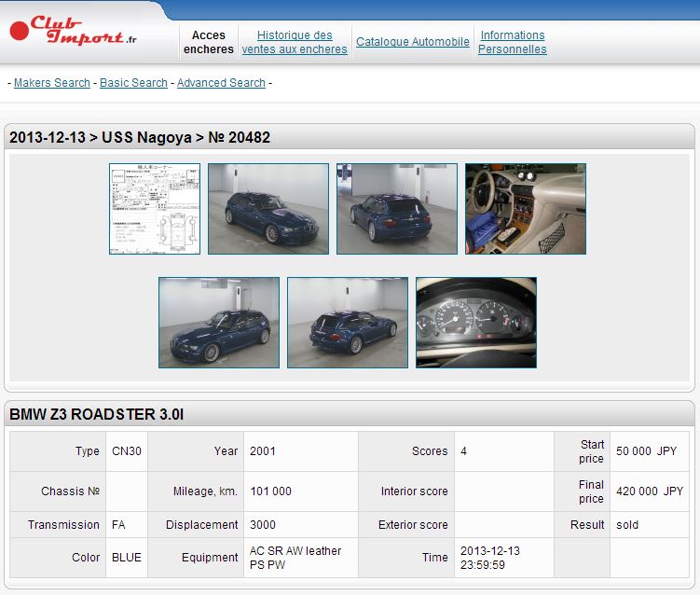Screen dimensions: 700x595
Task: Click the Club Import logo
Action: click(x=73, y=32)
